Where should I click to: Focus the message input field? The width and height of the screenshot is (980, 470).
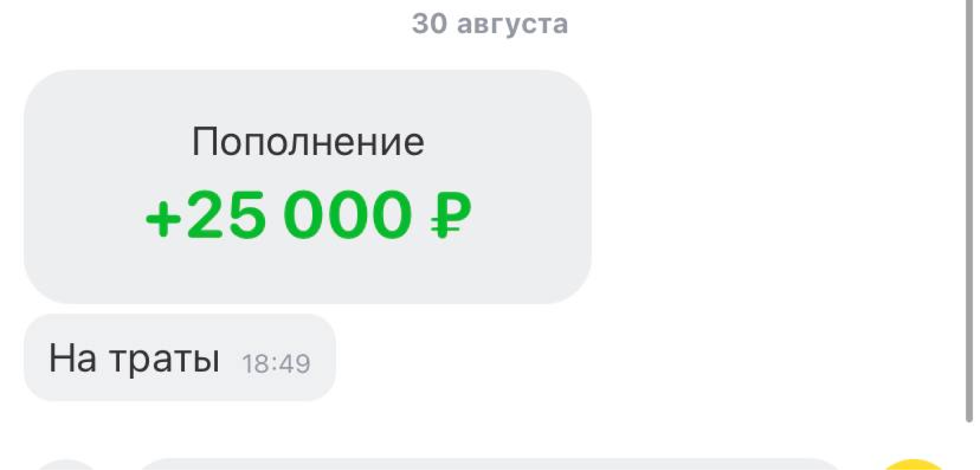(x=489, y=464)
